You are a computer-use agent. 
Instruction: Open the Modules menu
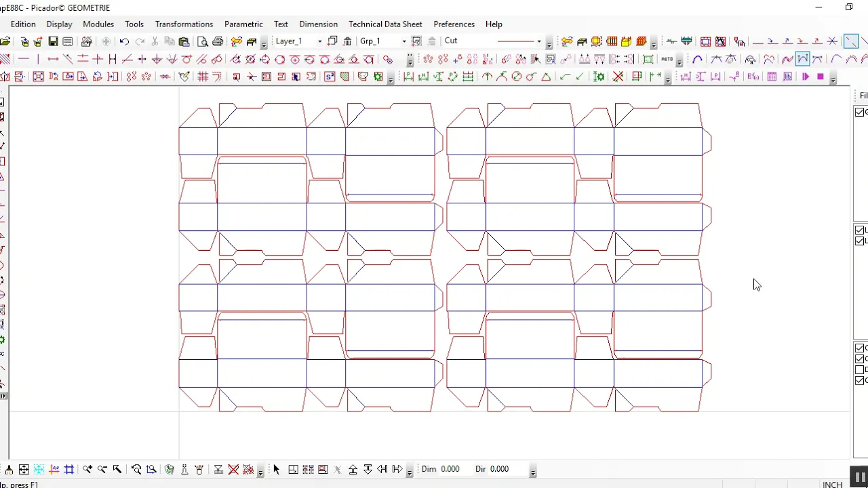click(x=98, y=24)
